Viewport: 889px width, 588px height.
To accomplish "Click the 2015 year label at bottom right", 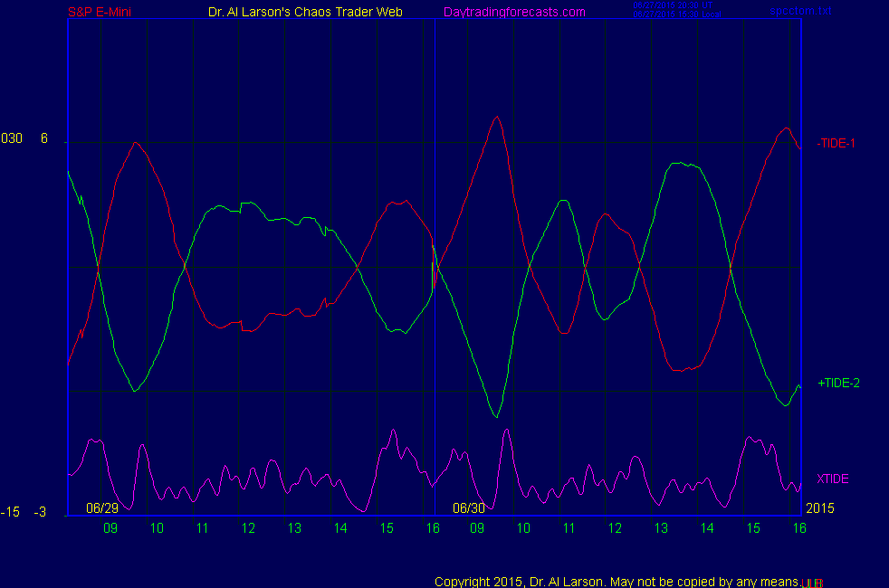I will tap(819, 508).
